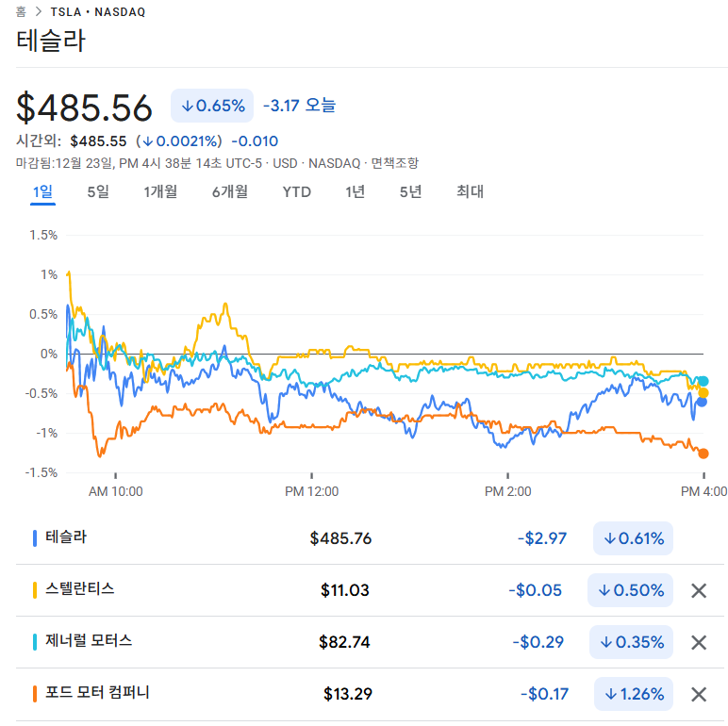Click Ford's 1.26% change badge
Image resolution: width=728 pixels, height=726 pixels.
[633, 694]
